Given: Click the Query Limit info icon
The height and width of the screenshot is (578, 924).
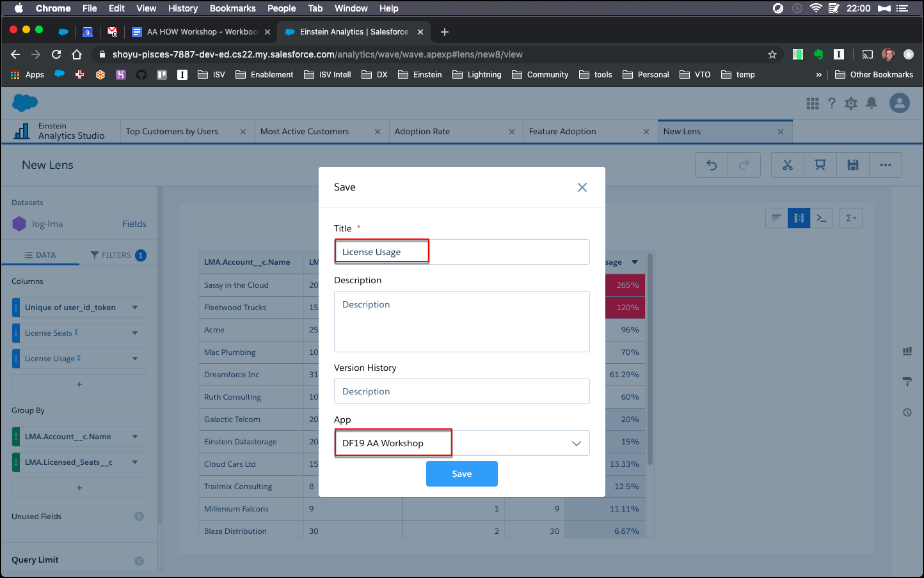Looking at the screenshot, I should (x=139, y=561).
